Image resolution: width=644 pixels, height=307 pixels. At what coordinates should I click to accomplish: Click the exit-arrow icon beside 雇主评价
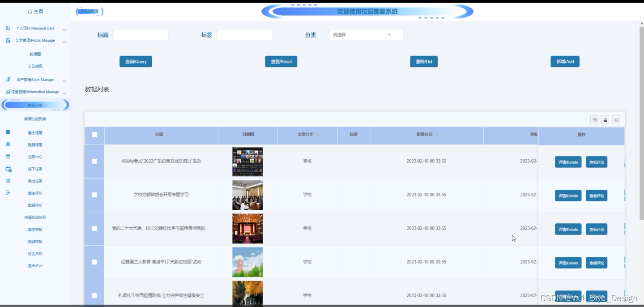8,193
